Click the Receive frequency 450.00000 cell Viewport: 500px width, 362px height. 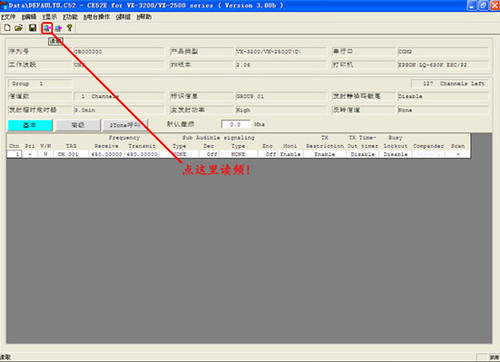[x=107, y=154]
